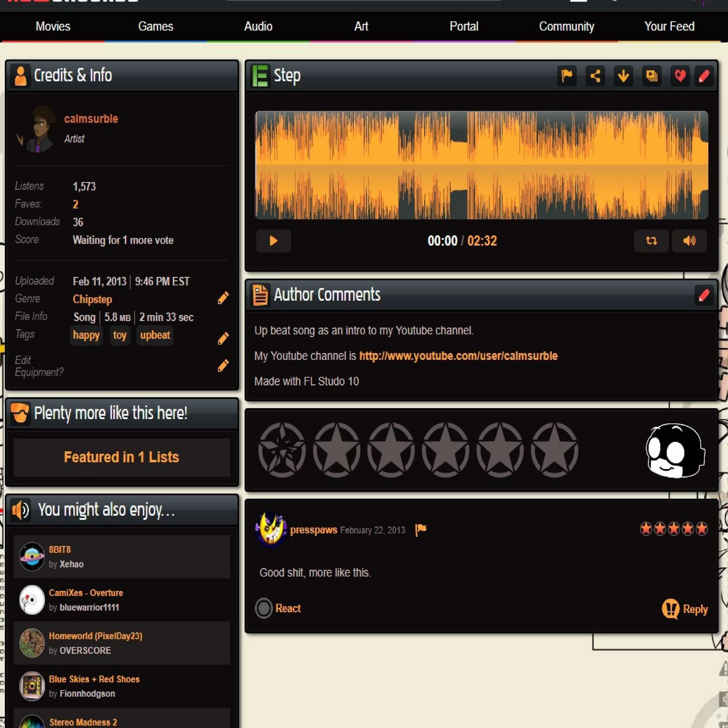Download the song with the arrow icon
The width and height of the screenshot is (728, 728).
tap(623, 76)
